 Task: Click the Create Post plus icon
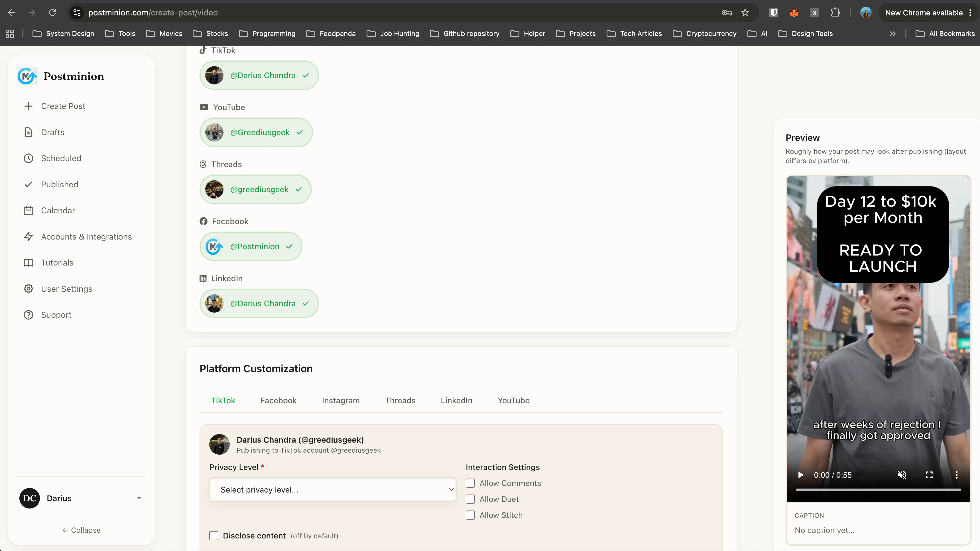coord(29,106)
